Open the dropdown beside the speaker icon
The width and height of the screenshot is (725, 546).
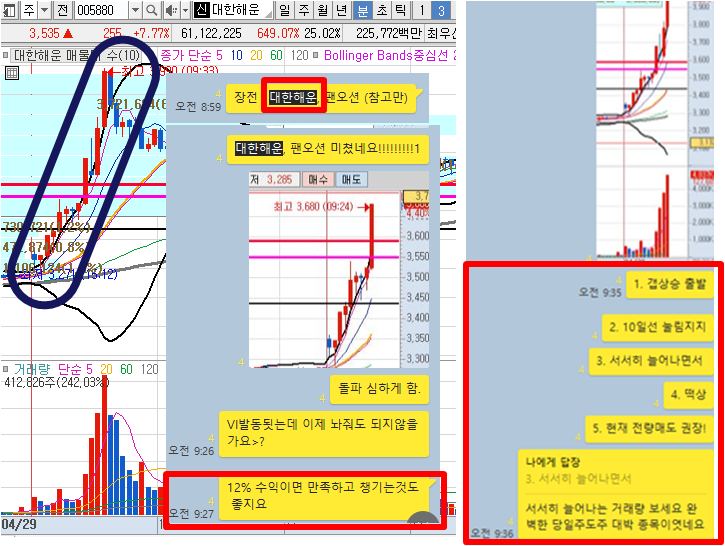point(185,10)
